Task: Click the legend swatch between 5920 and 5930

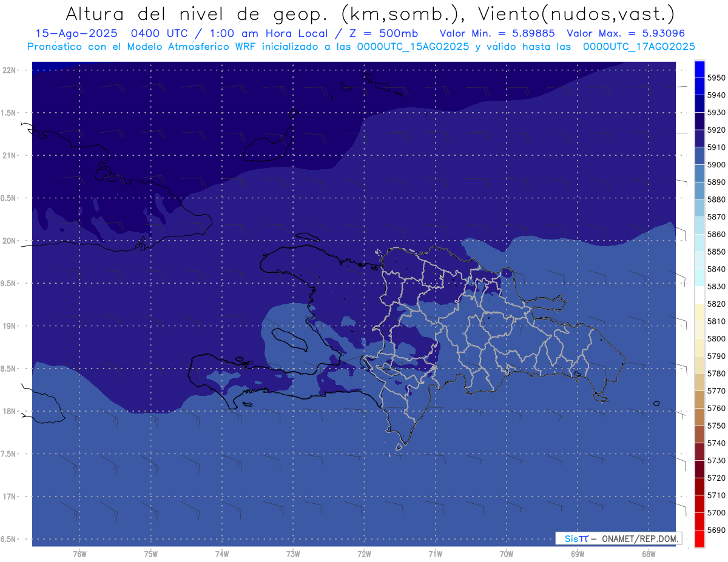Action: 699,121
